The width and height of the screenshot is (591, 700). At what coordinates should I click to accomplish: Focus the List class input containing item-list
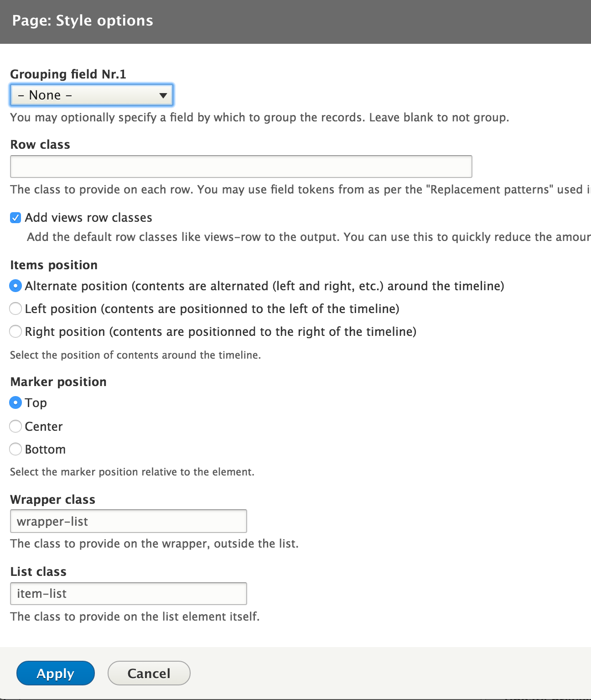tap(129, 594)
